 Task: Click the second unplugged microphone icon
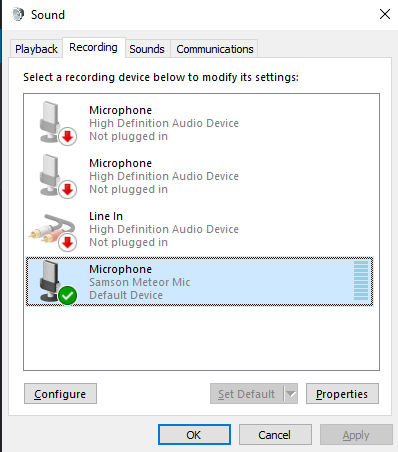(50, 175)
